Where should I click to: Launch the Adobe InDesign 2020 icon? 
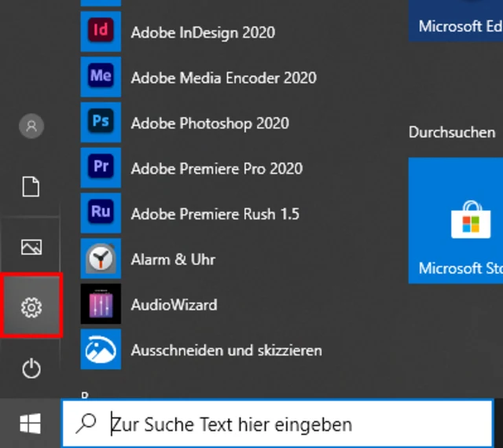pos(101,31)
